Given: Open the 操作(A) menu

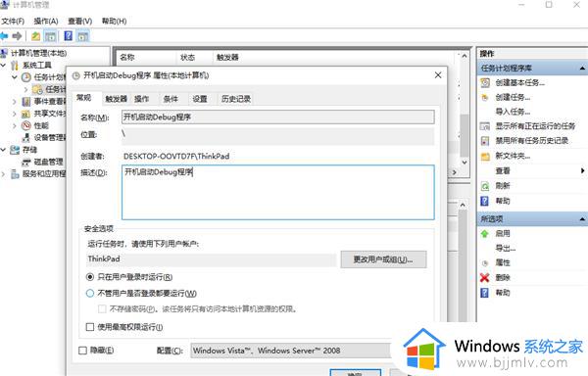Looking at the screenshot, I should (x=46, y=21).
